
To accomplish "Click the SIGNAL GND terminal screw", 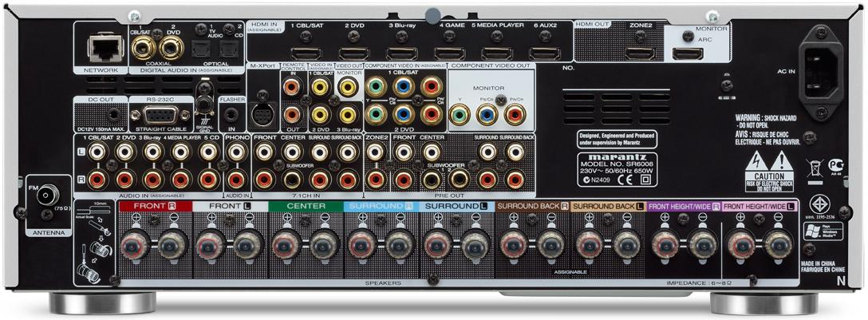I will coord(204,107).
